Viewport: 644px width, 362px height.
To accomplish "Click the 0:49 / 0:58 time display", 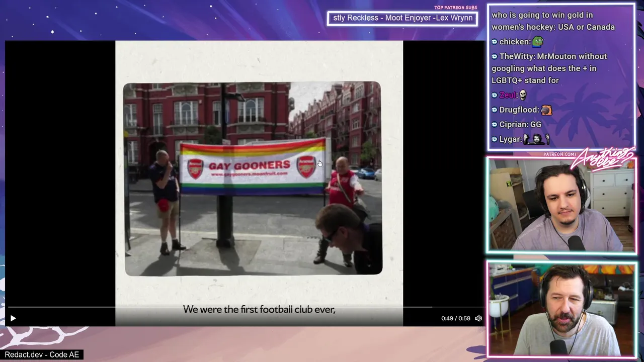I will coord(455,318).
